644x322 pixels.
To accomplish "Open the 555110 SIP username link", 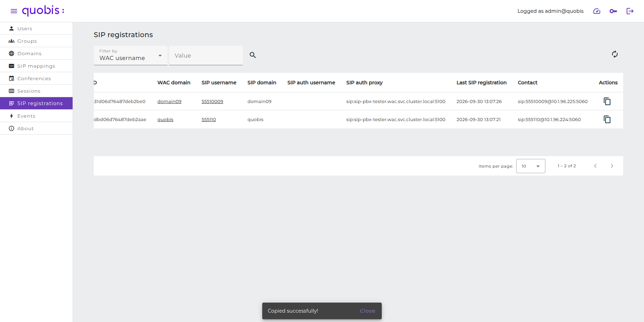I will point(209,119).
